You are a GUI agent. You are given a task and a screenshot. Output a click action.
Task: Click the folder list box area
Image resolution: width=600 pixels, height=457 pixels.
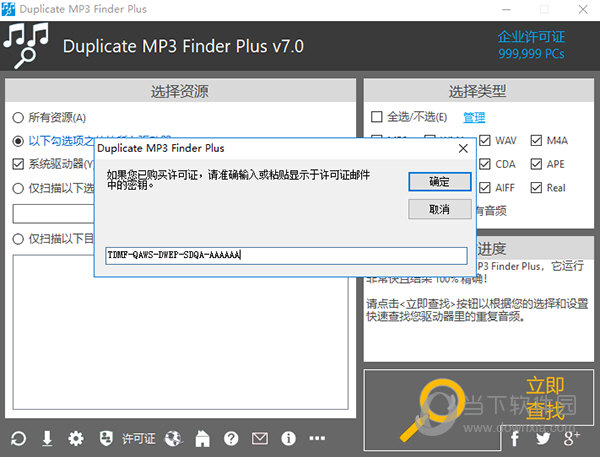point(180,332)
